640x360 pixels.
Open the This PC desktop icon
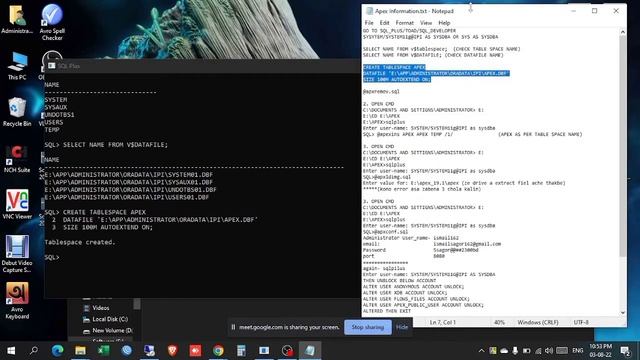pyautogui.click(x=17, y=65)
